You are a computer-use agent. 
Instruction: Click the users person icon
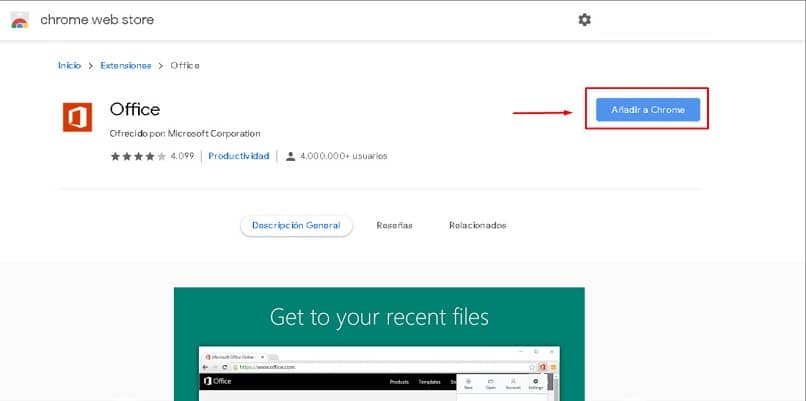tap(290, 156)
